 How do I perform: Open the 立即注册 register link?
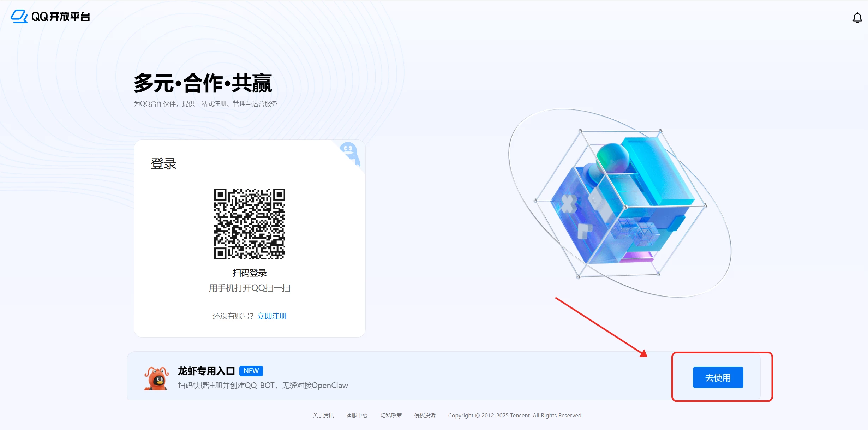coord(272,316)
